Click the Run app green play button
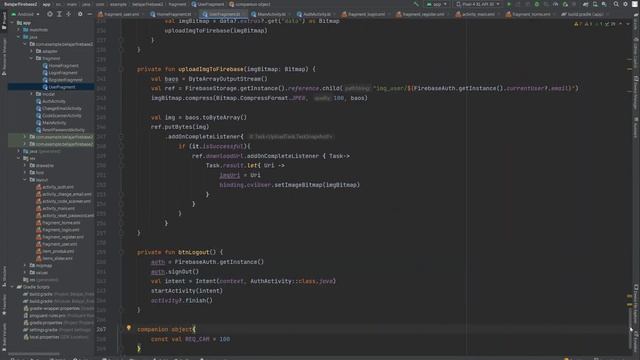The width and height of the screenshot is (640, 360). [x=509, y=4]
